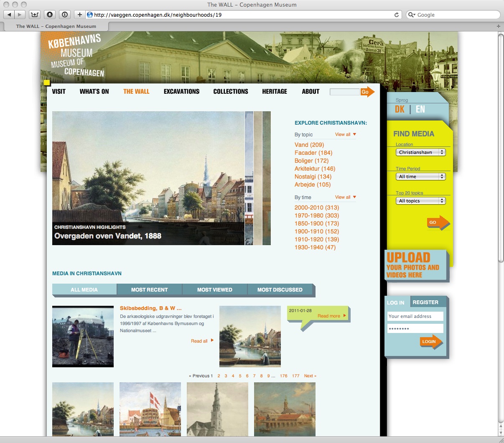Expand View all under By topic
Image resolution: width=504 pixels, height=443 pixels.
tap(346, 134)
